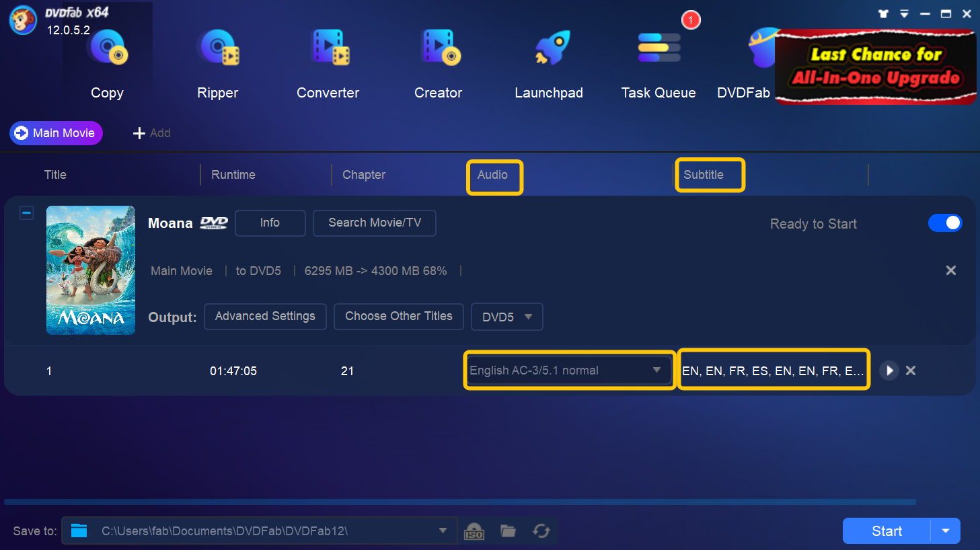
Task: Browse output folder with folder icon
Action: [508, 531]
